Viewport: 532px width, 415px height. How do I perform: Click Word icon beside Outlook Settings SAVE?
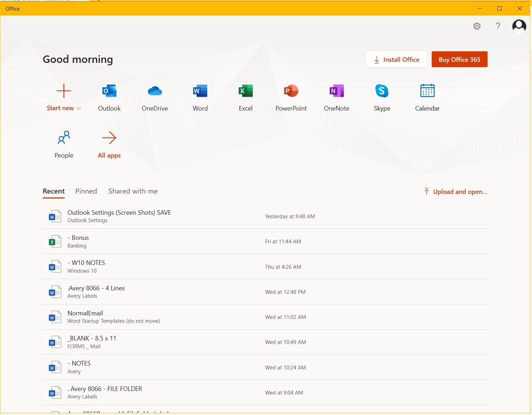click(55, 216)
